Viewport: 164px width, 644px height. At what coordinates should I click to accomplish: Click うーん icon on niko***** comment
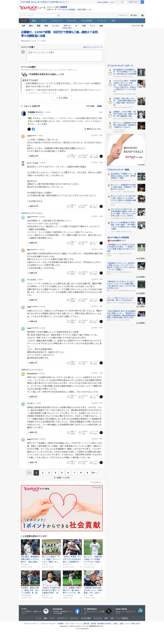pos(91,156)
